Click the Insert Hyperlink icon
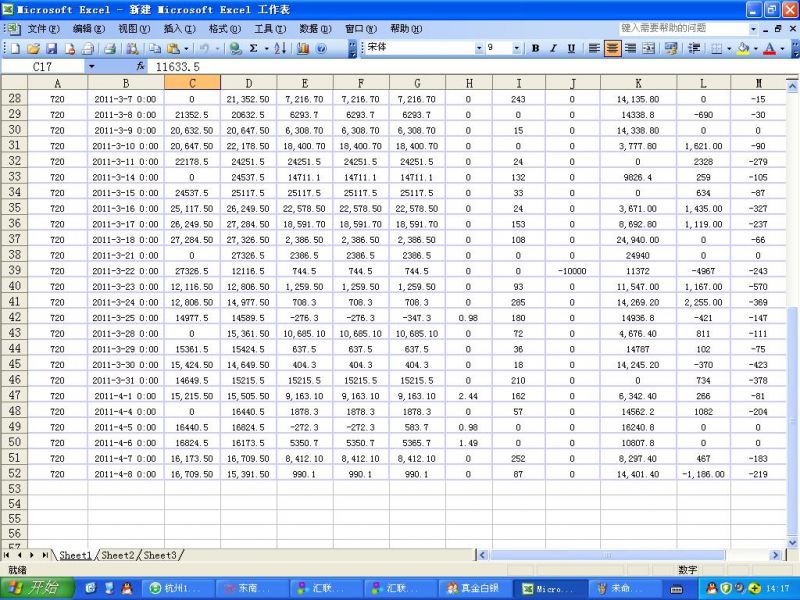This screenshot has width=800, height=600. point(236,47)
